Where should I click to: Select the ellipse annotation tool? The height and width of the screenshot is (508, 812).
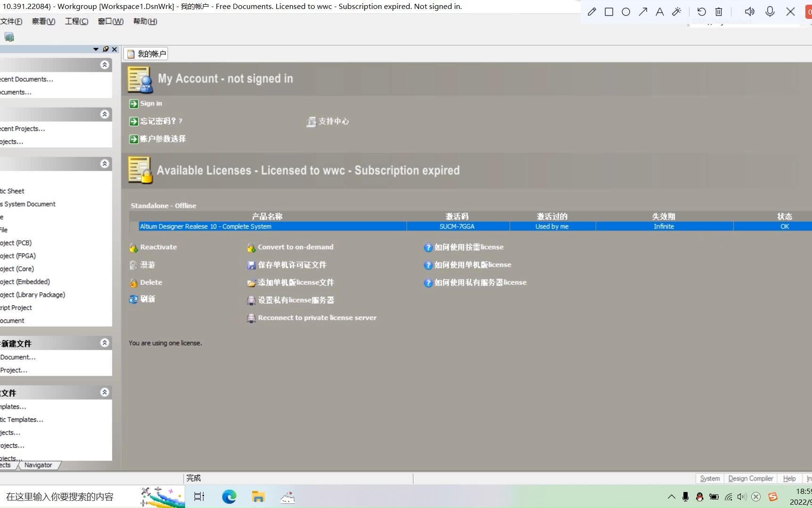tap(626, 12)
